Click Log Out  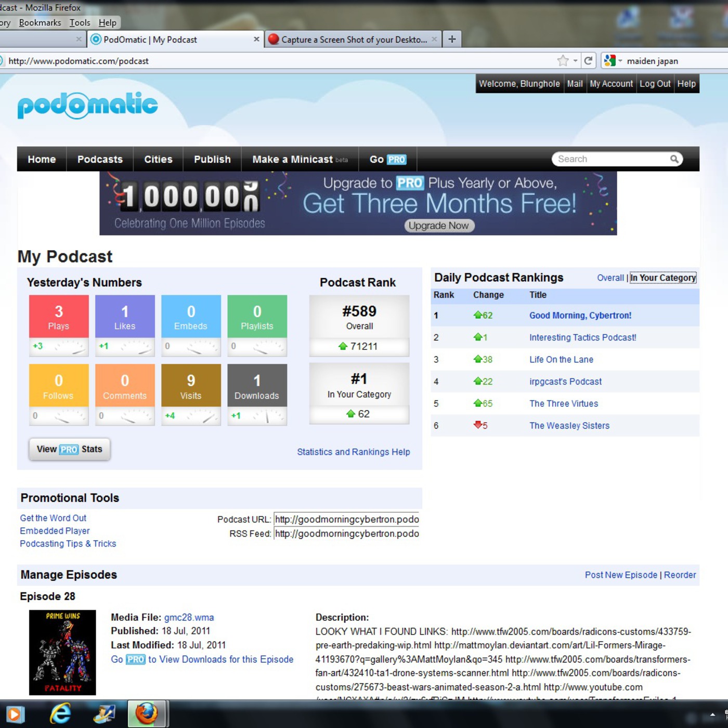click(x=655, y=84)
